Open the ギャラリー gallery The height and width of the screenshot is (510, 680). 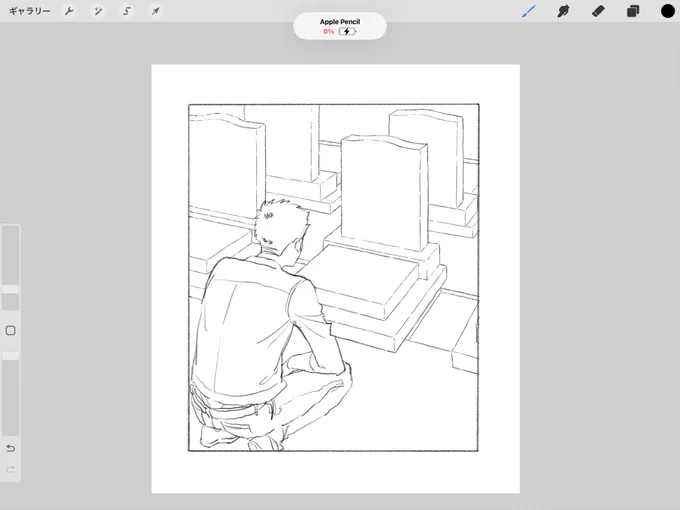[x=29, y=11]
